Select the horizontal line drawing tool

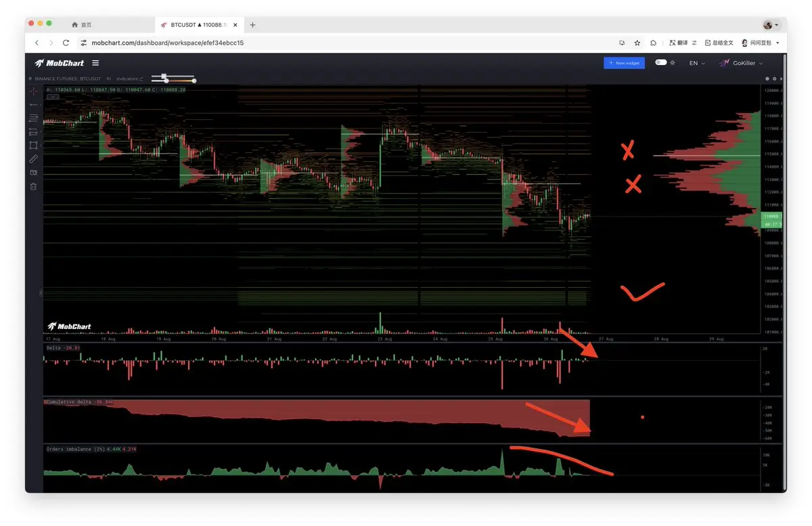coord(34,105)
